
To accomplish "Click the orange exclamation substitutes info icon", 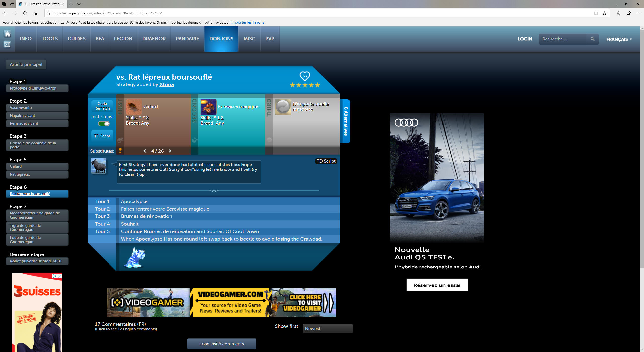I will click(x=120, y=150).
